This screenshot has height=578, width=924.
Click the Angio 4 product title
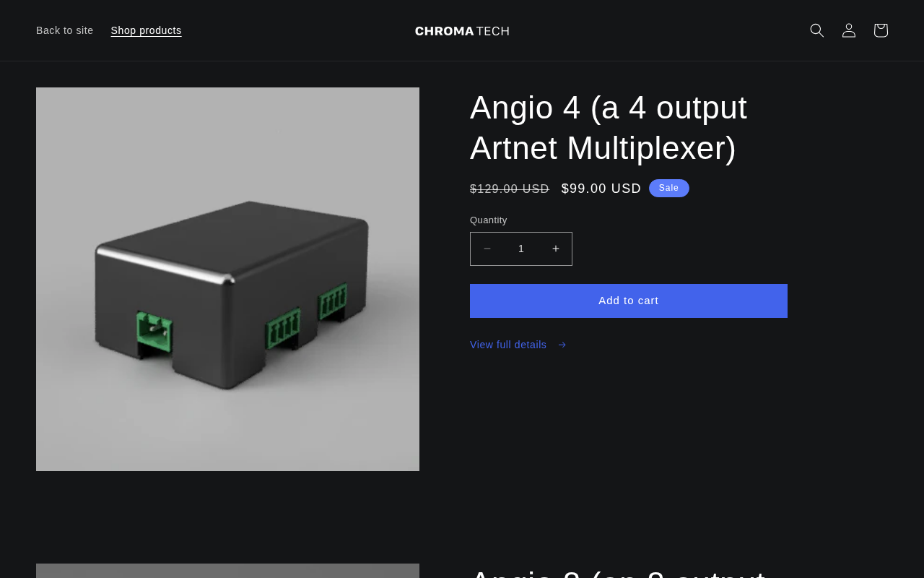[x=609, y=128]
